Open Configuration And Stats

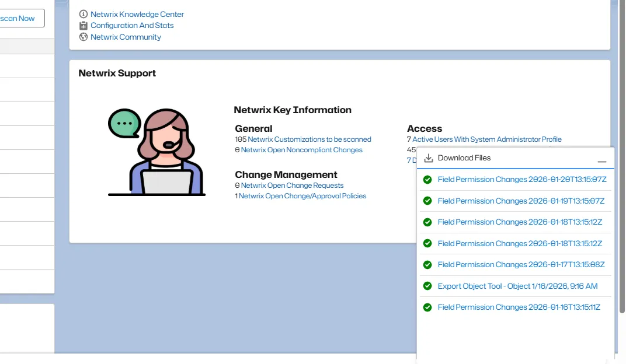[132, 26]
